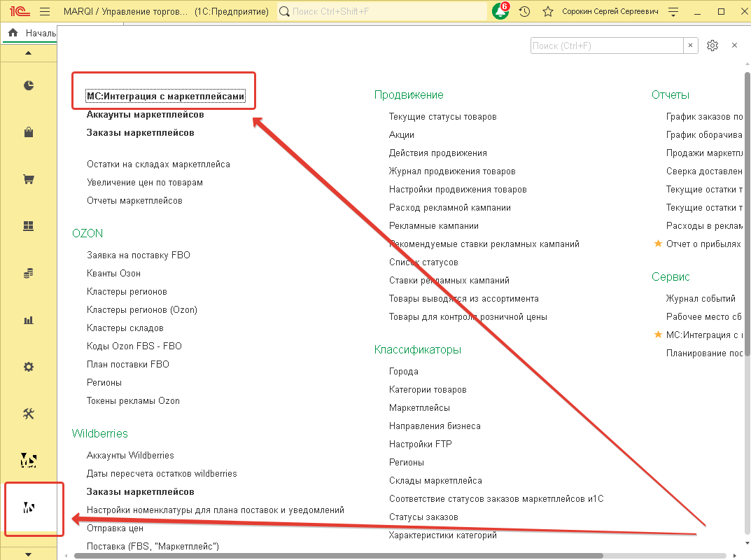Viewport: 751px width, 560px height.
Task: Close the functions menu panel
Action: pos(734,45)
